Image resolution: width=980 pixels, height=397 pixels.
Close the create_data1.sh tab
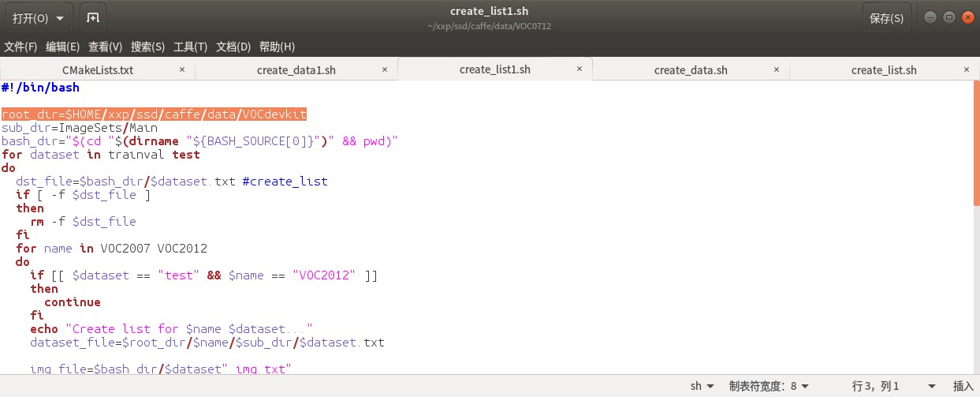(x=384, y=69)
